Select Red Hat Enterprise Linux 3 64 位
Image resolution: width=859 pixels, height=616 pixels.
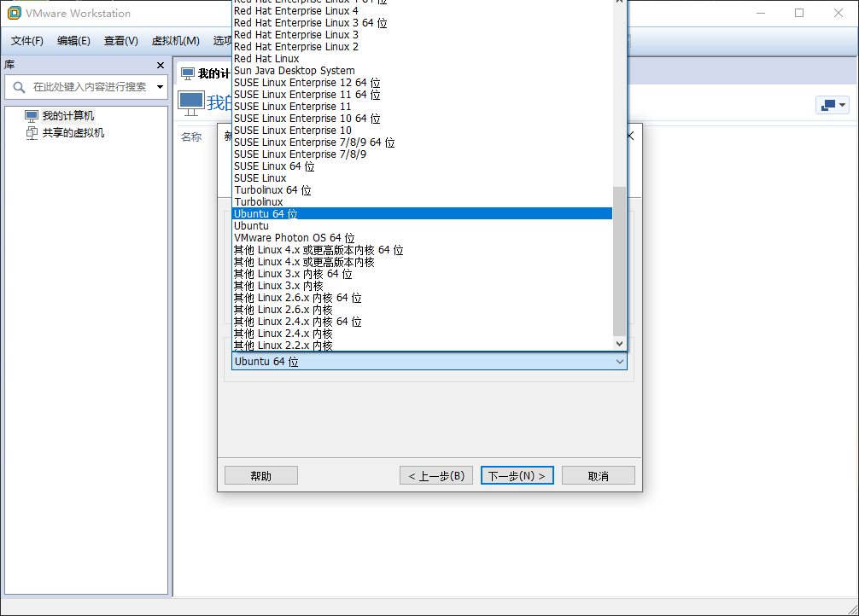point(423,23)
